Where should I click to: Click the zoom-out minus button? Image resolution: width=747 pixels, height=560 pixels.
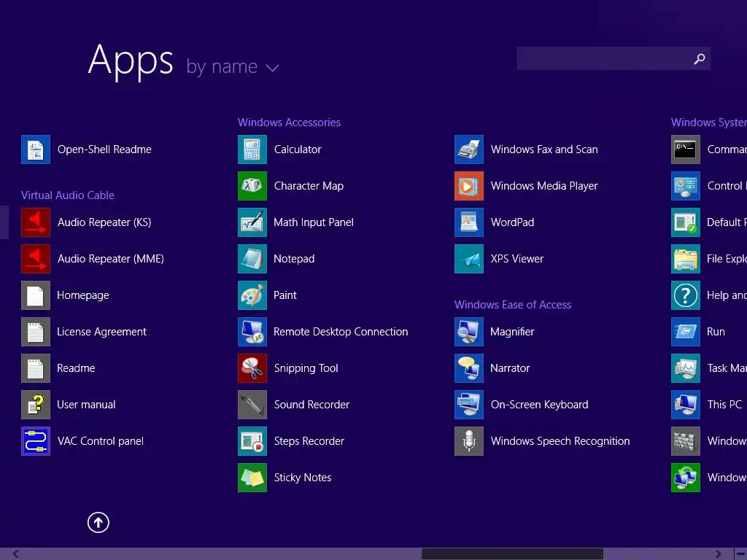pyautogui.click(x=741, y=554)
